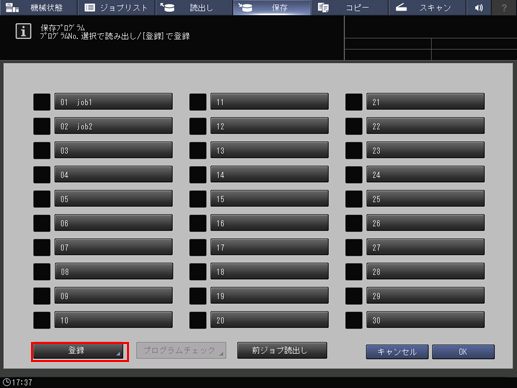Choose program slot 05
This screenshot has width=517, height=388.
pos(113,199)
